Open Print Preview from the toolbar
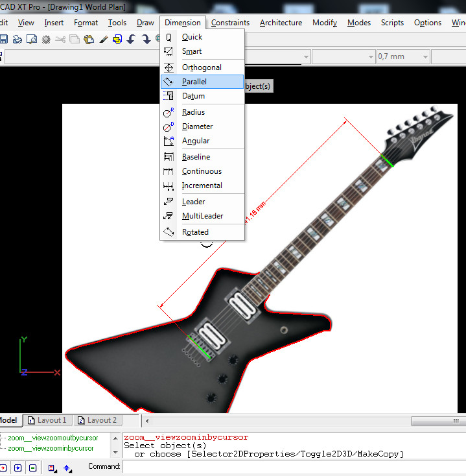Screen dimensions: 466x476 pyautogui.click(x=32, y=39)
